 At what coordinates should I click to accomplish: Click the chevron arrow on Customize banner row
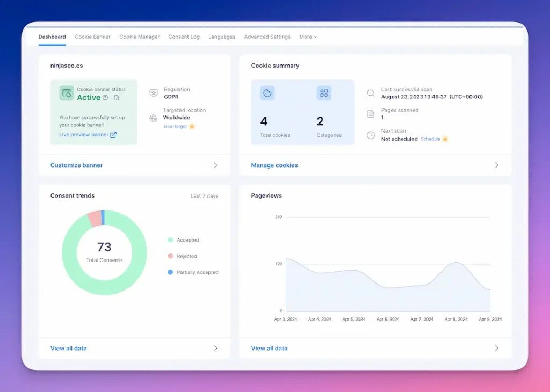click(x=215, y=165)
